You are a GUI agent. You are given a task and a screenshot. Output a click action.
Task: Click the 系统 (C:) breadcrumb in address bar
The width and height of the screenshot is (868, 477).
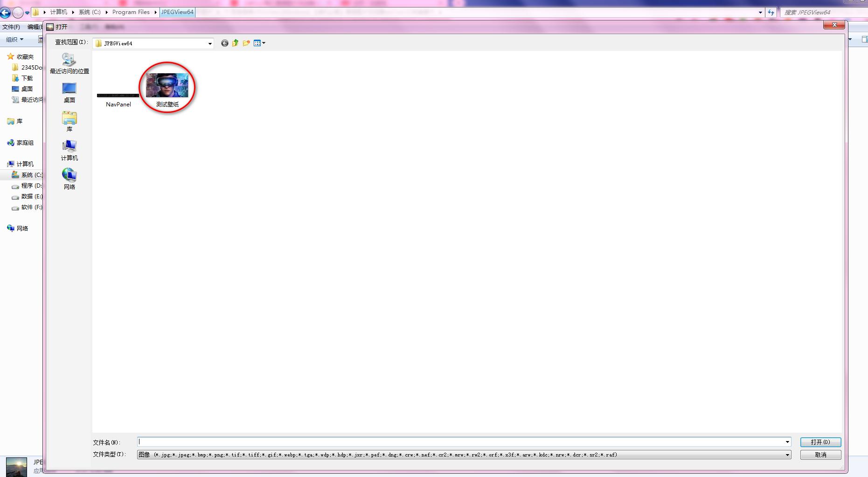pyautogui.click(x=90, y=12)
